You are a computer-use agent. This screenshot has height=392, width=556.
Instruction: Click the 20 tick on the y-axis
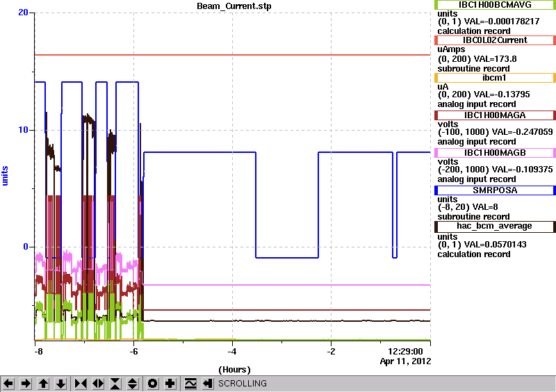pos(23,13)
